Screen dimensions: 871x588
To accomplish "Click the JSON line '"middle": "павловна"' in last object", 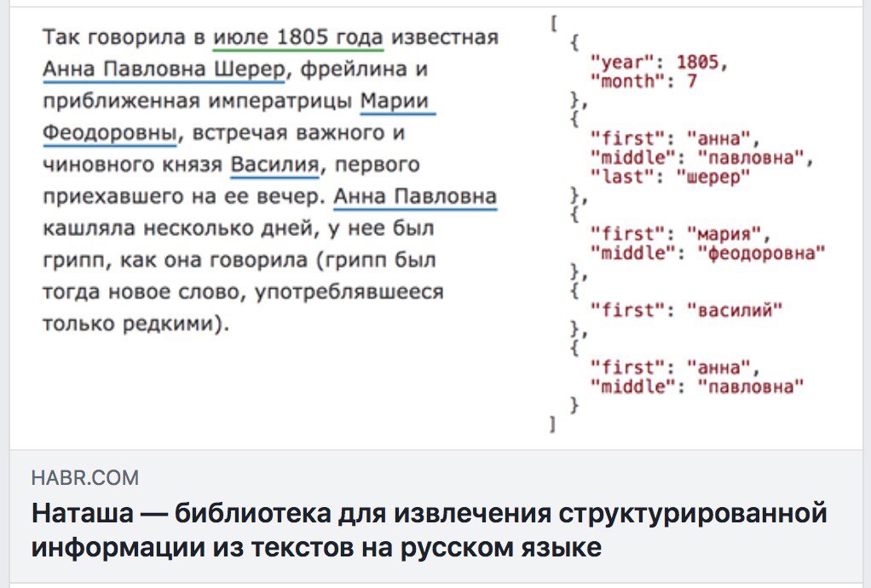I will click(x=696, y=386).
